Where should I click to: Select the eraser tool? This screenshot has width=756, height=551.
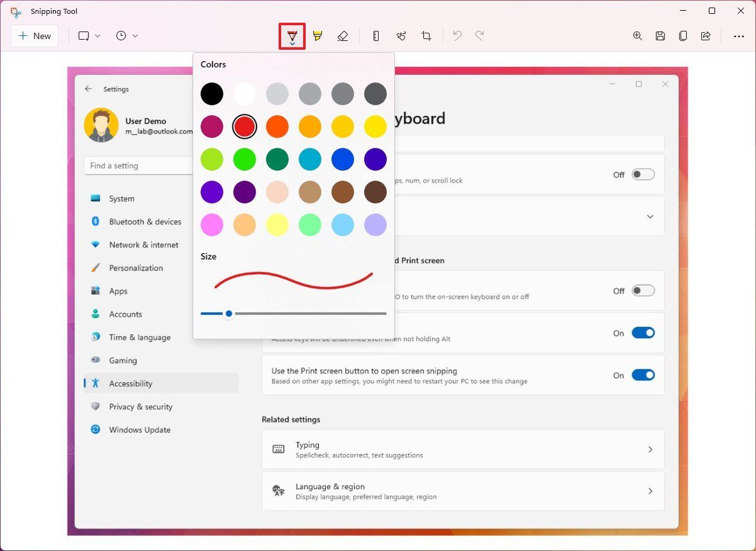point(343,36)
